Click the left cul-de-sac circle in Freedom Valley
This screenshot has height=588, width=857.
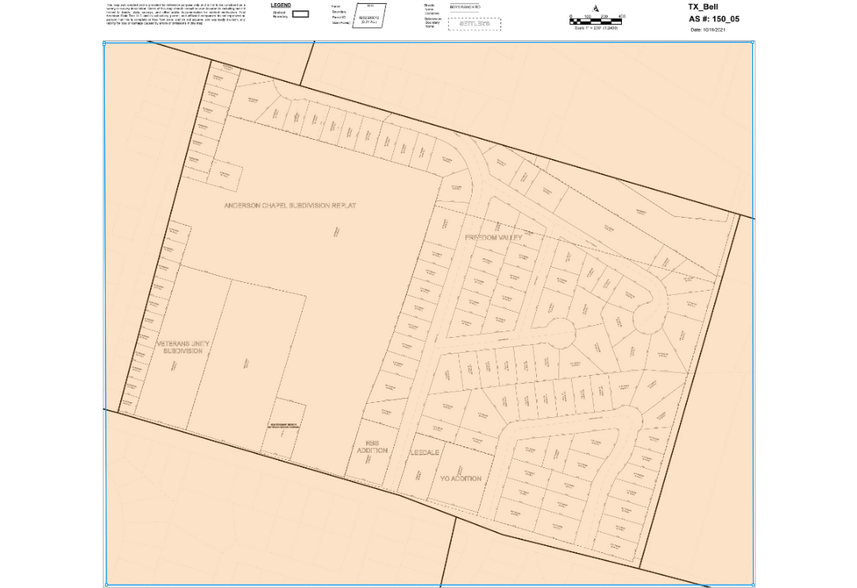pyautogui.click(x=560, y=331)
